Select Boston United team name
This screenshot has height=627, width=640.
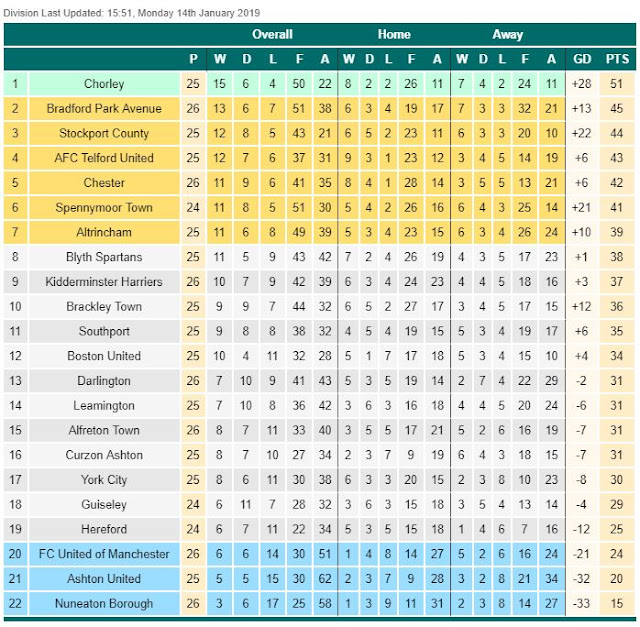pos(104,356)
